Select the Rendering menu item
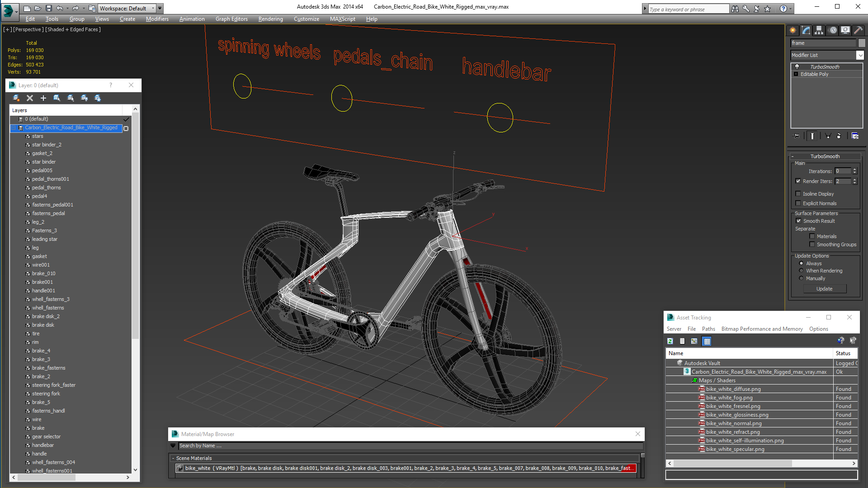This screenshot has height=488, width=868. coord(269,19)
